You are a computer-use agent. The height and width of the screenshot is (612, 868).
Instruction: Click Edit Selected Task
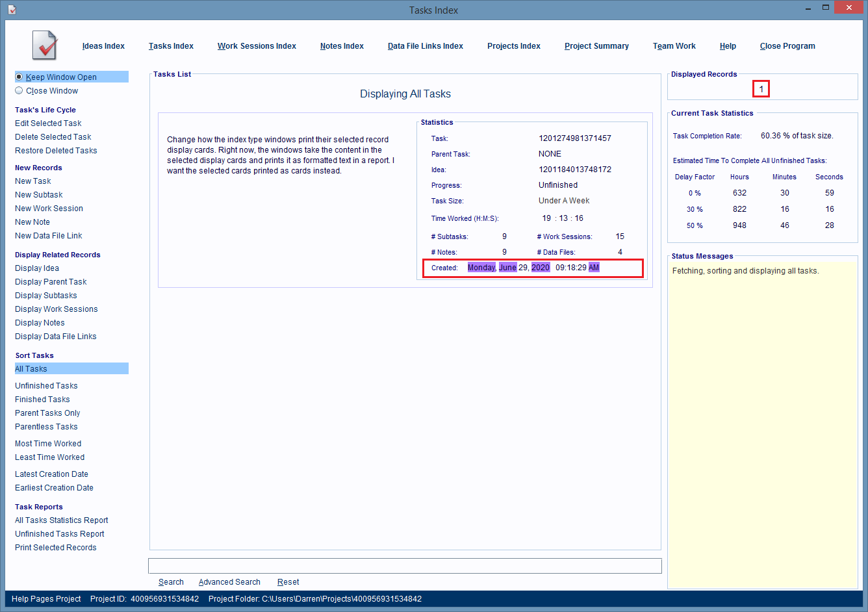(x=48, y=123)
